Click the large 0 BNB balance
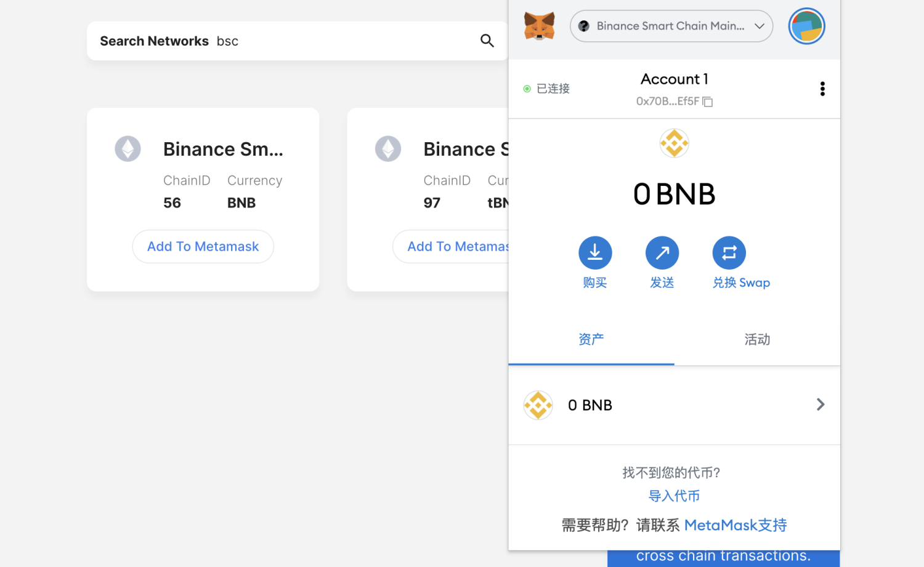924x567 pixels. coord(675,194)
